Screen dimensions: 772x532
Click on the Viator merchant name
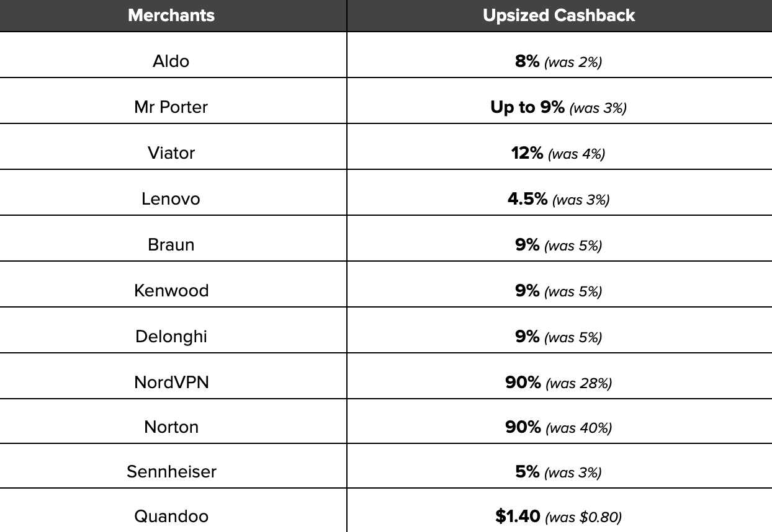pos(171,153)
